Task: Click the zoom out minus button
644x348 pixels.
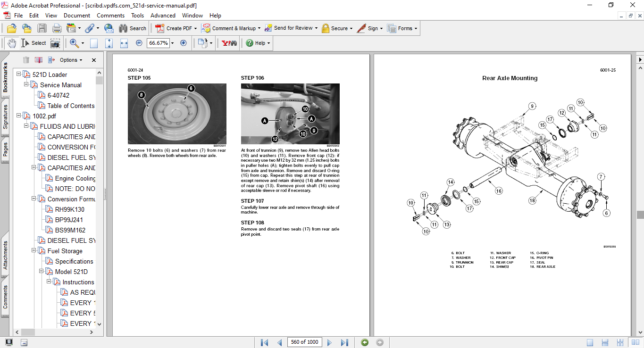Action: click(x=139, y=43)
